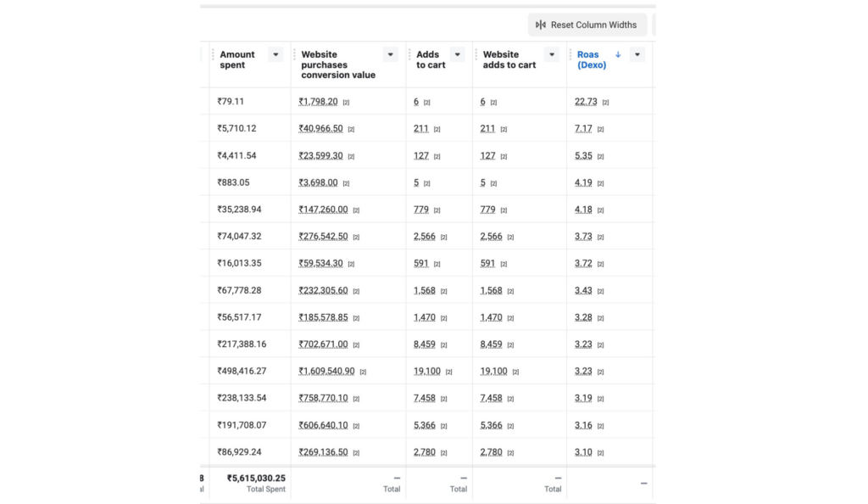Open the Roas (Dexo) column dropdown arrow
Viewport: 868px width, 504px height.
pyautogui.click(x=637, y=55)
